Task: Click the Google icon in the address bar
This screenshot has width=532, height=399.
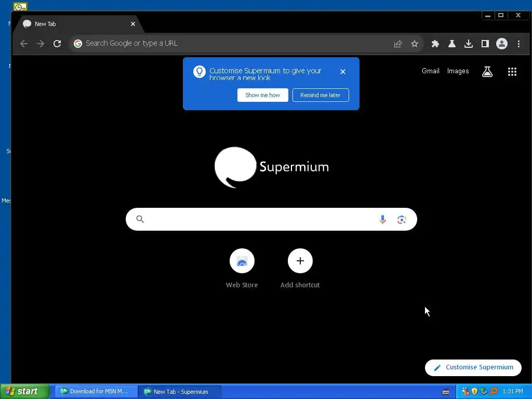Action: (x=78, y=44)
